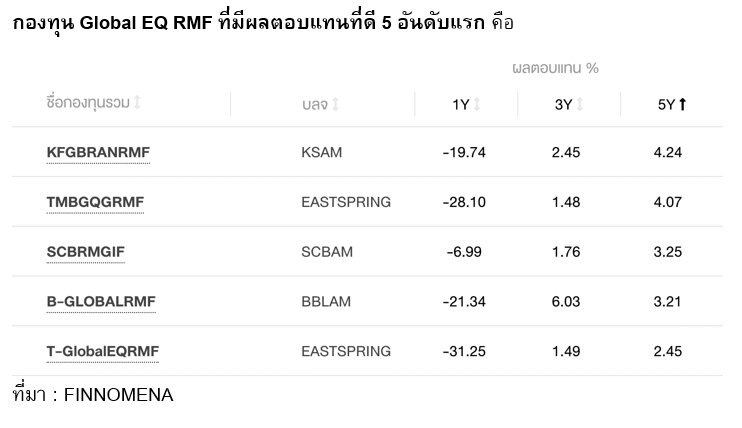Select the 3Y column header label
742x428 pixels.
click(x=563, y=104)
